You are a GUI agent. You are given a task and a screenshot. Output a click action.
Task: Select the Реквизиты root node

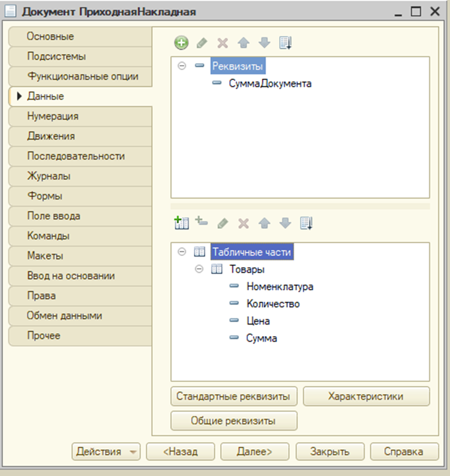(x=237, y=66)
